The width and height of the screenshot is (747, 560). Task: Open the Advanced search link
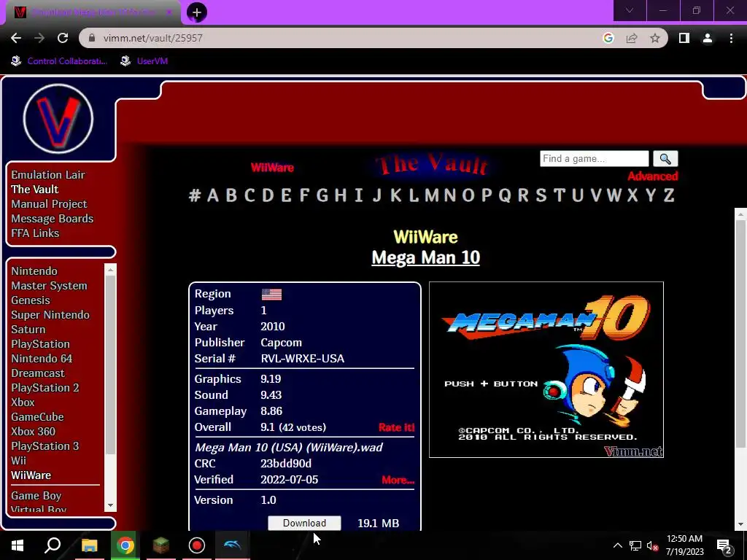pyautogui.click(x=652, y=176)
